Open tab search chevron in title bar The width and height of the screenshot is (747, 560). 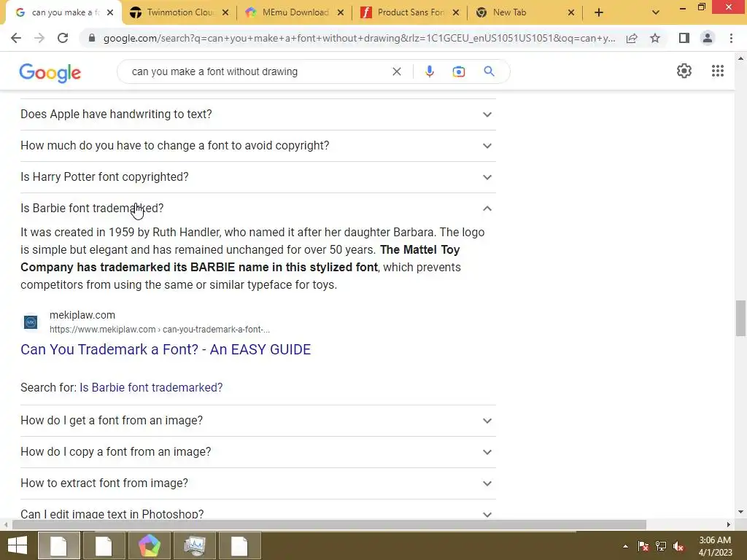tap(656, 12)
